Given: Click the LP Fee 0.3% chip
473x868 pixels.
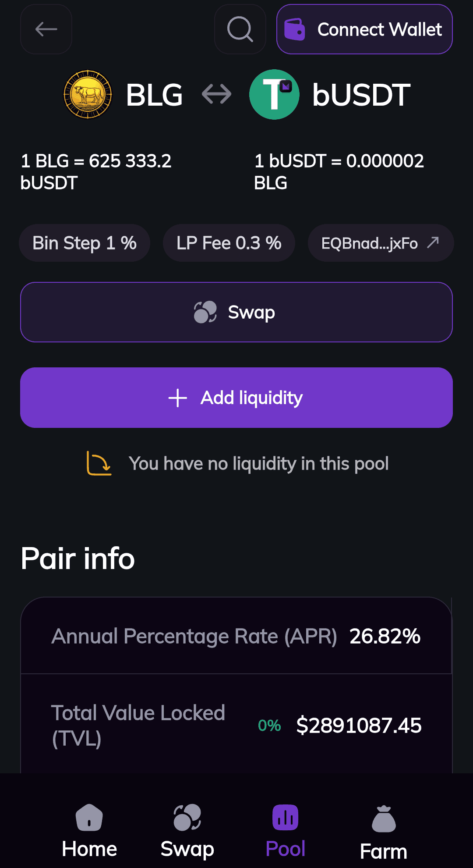Looking at the screenshot, I should [x=229, y=243].
